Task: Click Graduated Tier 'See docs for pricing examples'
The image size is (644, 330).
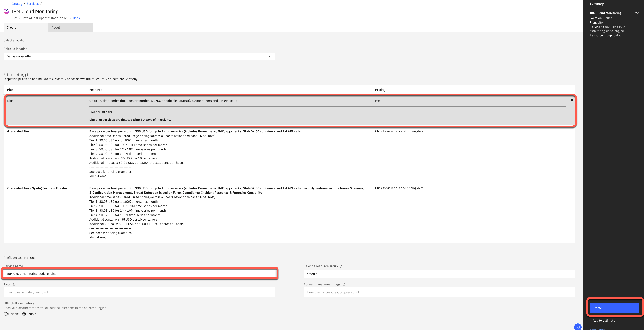Action: pos(110,172)
